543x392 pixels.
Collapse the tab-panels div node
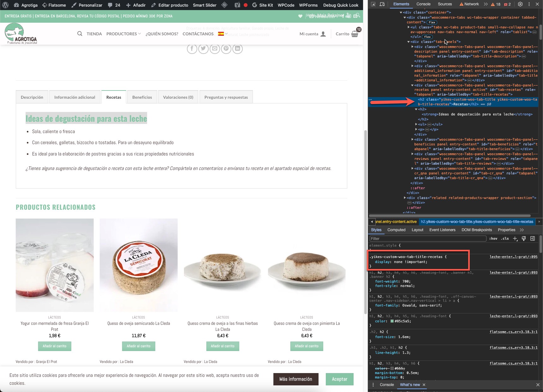(409, 42)
